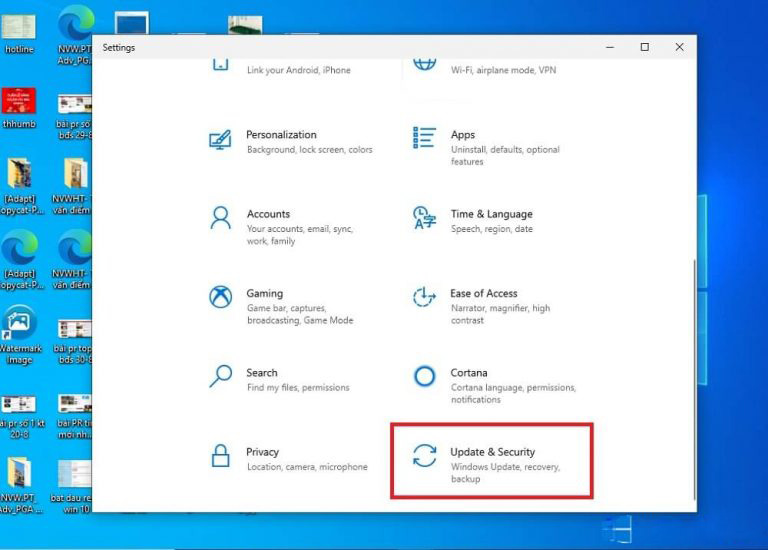Maximize the Settings window
This screenshot has height=550, width=768.
645,47
